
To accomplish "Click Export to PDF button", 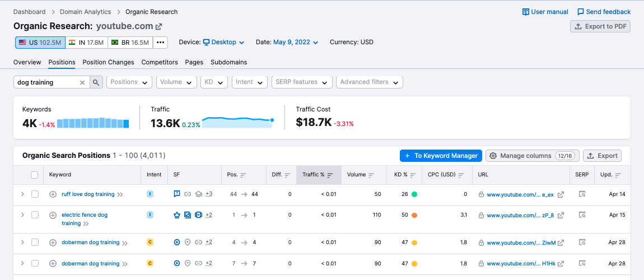I will pos(600,26).
